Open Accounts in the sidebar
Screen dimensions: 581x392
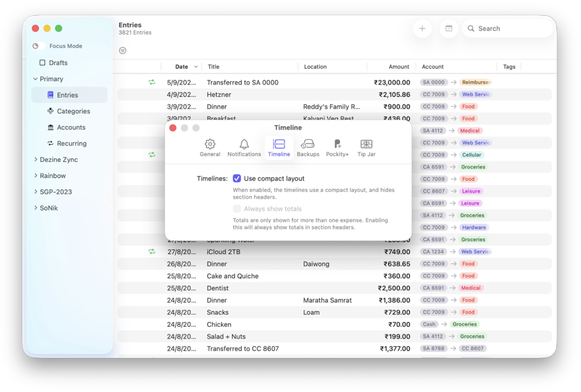pos(69,127)
